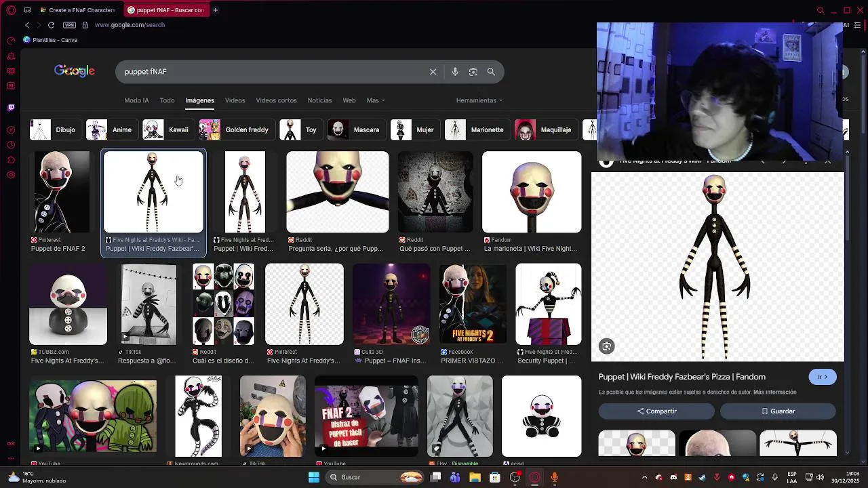Open Videos cortos results
The image size is (868, 488).
276,100
